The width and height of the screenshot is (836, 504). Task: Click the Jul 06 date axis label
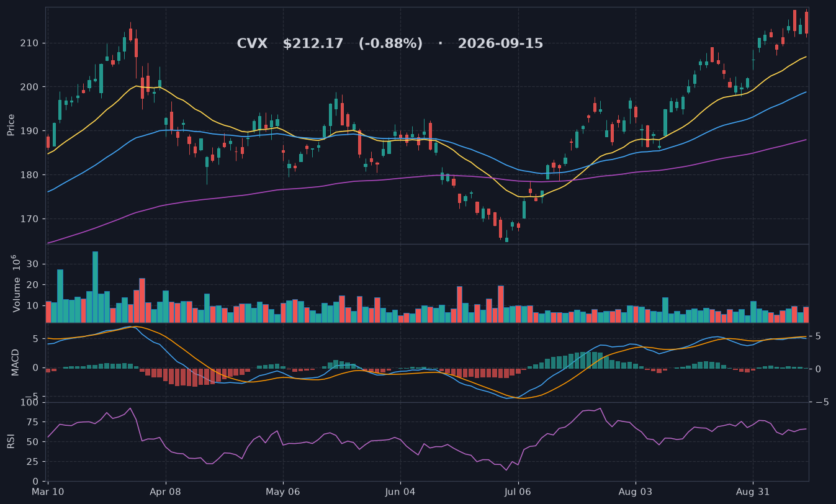click(x=518, y=492)
